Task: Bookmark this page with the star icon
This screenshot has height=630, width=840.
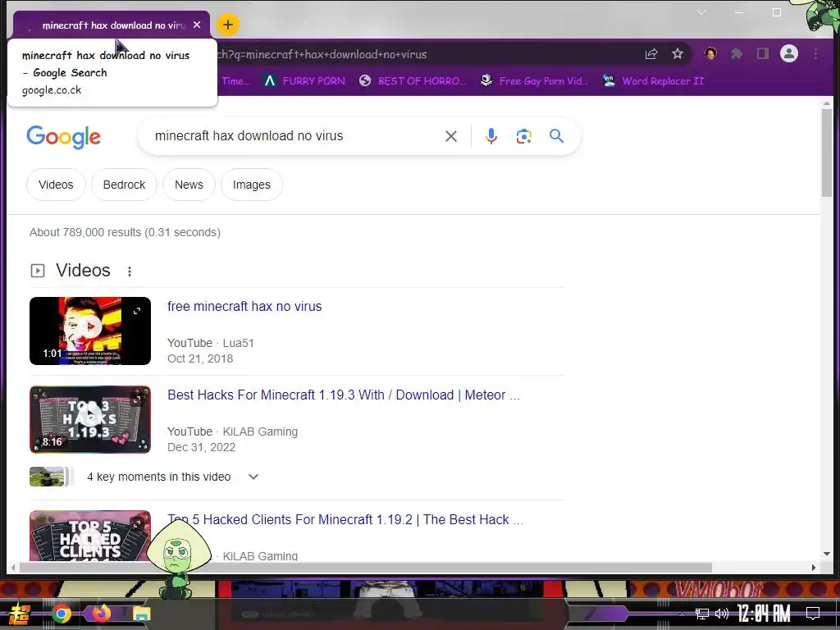Action: [x=677, y=53]
